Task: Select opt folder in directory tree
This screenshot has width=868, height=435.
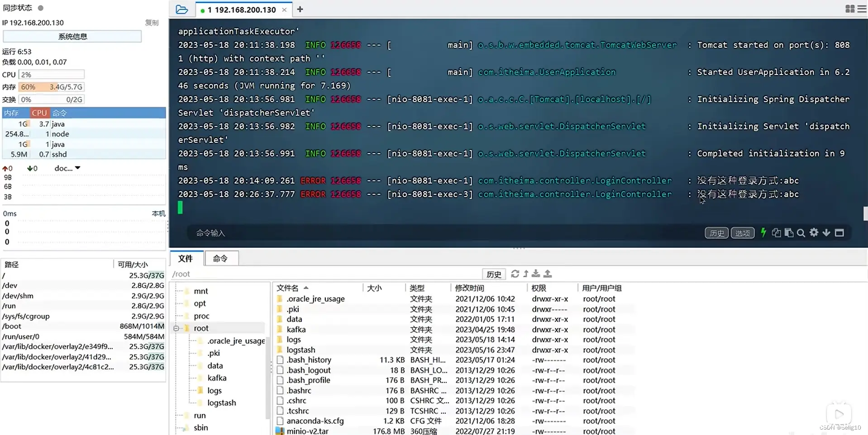Action: pyautogui.click(x=200, y=303)
